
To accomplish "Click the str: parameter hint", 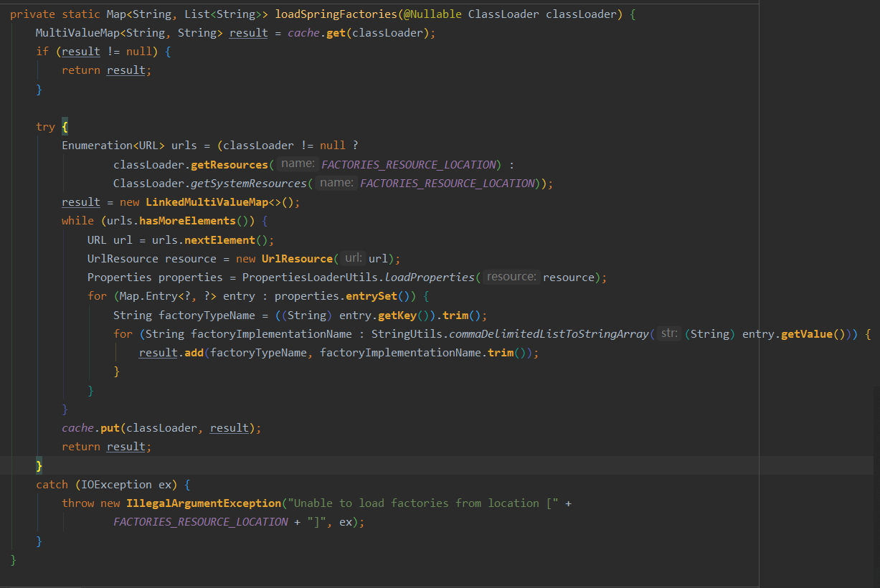I will [x=669, y=333].
